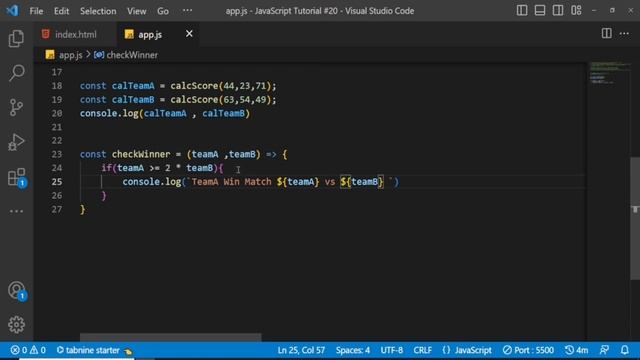Viewport: 640px width, 360px height.
Task: Open the Accounts menu
Action: coord(17,291)
